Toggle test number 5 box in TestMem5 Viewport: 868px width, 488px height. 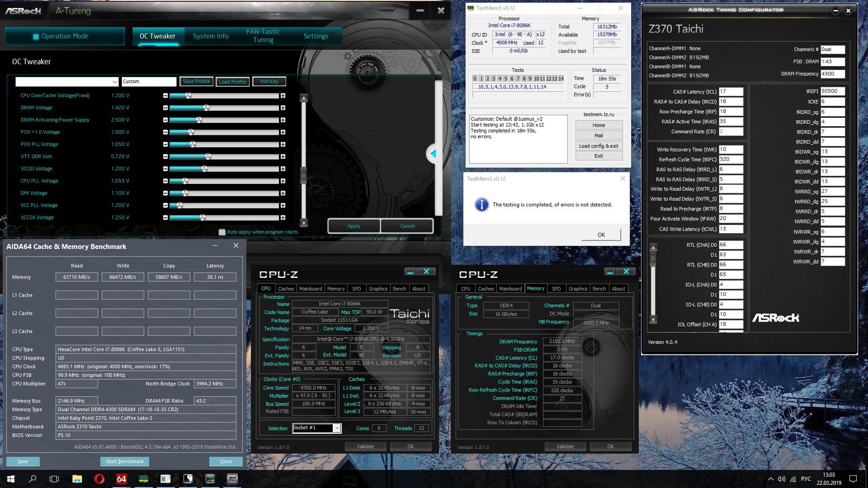[x=505, y=79]
